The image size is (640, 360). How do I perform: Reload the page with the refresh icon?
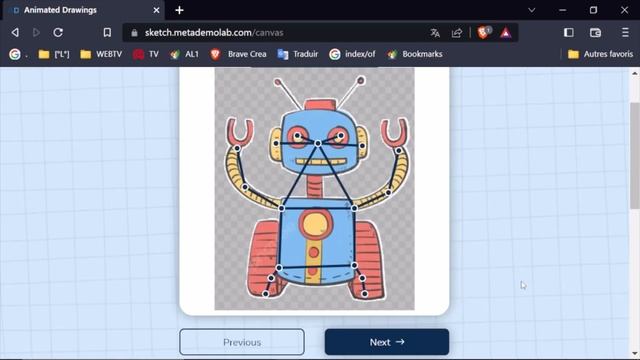click(x=58, y=32)
